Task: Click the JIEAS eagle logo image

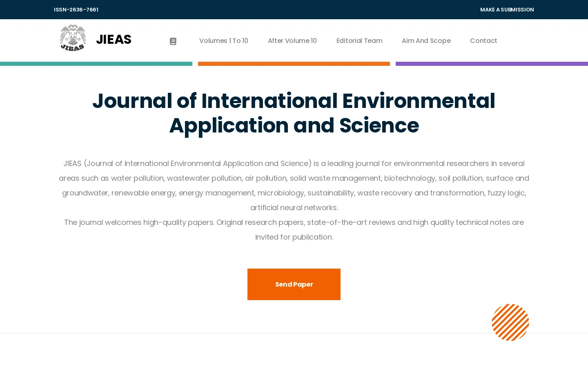Action: click(73, 38)
